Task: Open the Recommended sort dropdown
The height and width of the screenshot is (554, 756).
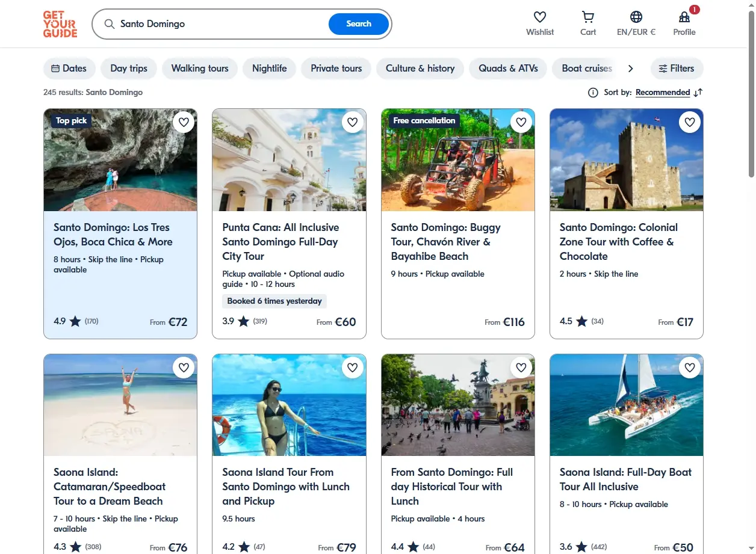Action: tap(663, 93)
